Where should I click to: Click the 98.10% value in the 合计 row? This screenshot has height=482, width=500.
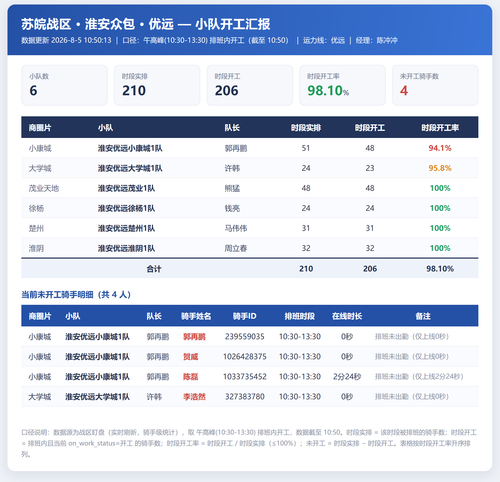coord(440,269)
